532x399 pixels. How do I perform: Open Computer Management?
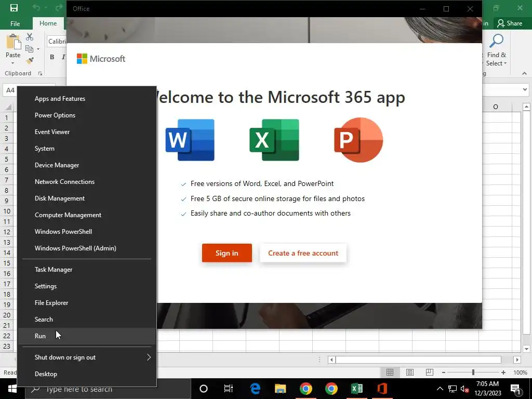[87, 215]
